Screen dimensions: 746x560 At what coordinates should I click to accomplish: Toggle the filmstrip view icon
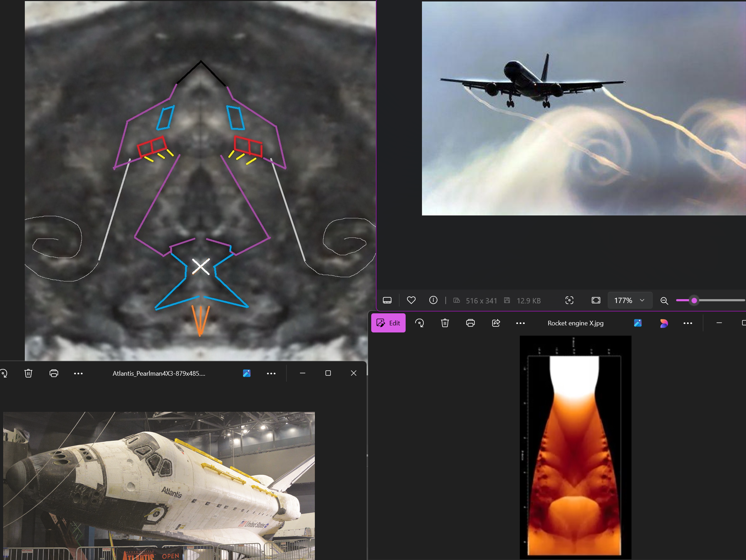[387, 300]
